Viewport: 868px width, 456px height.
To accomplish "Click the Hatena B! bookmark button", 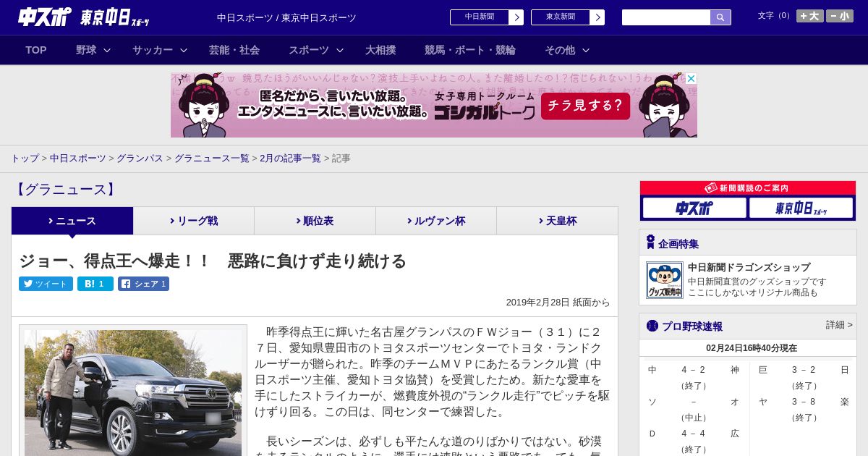I will 95,284.
